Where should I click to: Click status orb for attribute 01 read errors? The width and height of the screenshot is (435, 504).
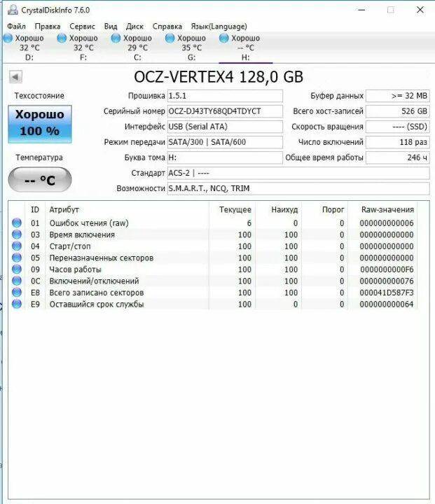tap(17, 223)
